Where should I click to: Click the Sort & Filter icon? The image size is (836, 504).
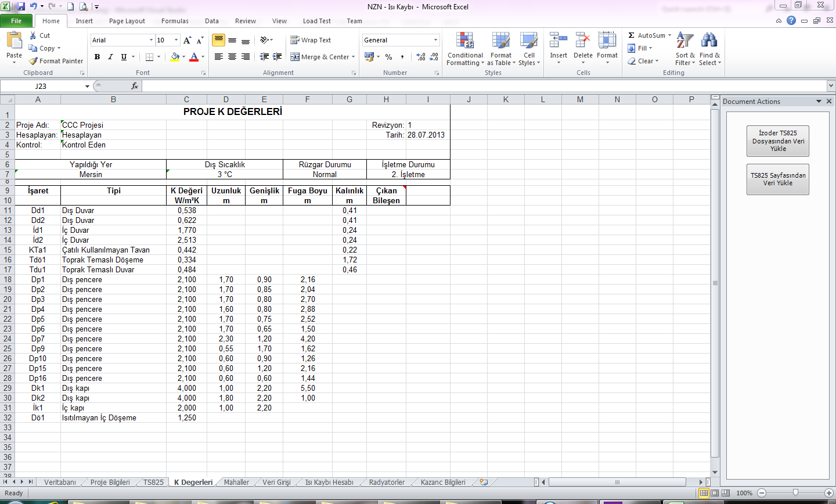(x=685, y=41)
